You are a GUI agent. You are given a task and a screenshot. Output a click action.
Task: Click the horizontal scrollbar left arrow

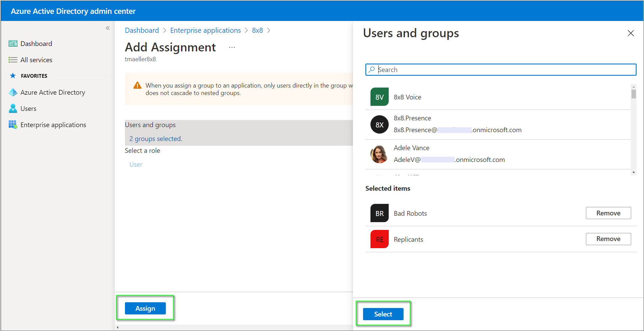coord(118,327)
